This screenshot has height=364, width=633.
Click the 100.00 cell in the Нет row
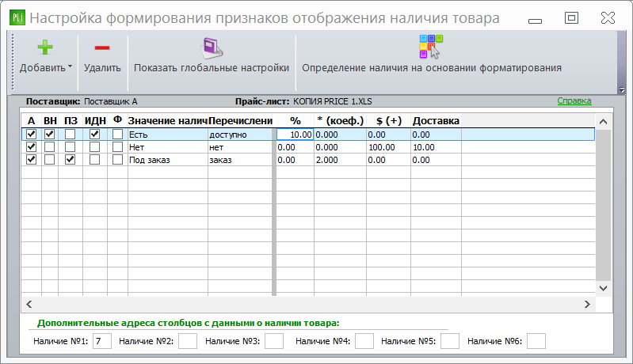(388, 147)
